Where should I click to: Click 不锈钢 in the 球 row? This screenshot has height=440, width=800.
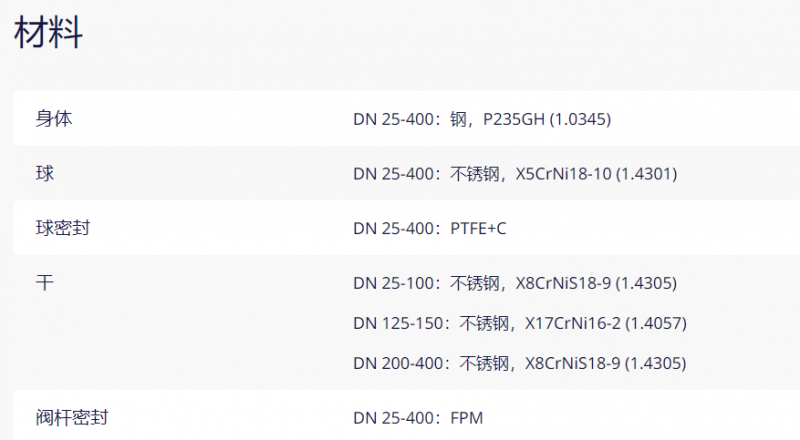coord(474,174)
